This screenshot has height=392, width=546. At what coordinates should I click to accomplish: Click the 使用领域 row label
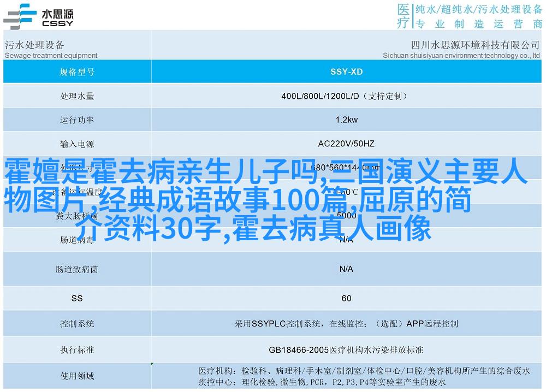(x=77, y=376)
